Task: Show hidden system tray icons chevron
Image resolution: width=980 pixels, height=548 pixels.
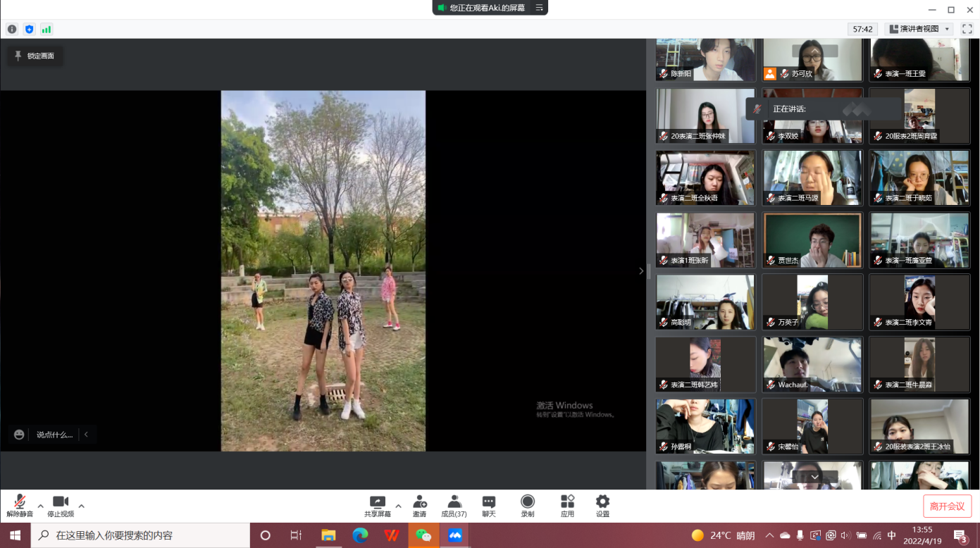Action: [769, 535]
